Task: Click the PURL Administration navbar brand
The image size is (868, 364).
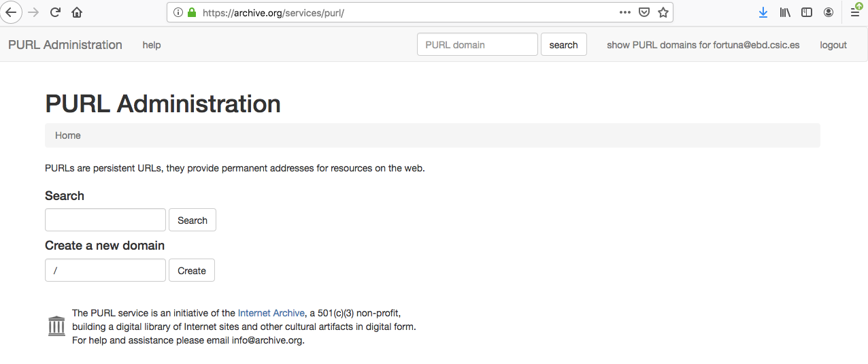Action: 65,45
